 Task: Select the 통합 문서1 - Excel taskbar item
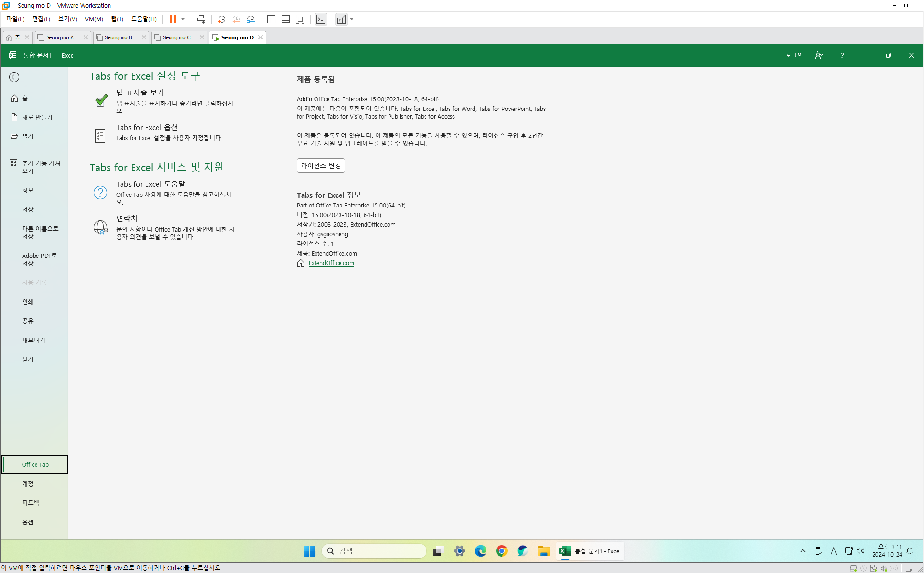click(590, 551)
